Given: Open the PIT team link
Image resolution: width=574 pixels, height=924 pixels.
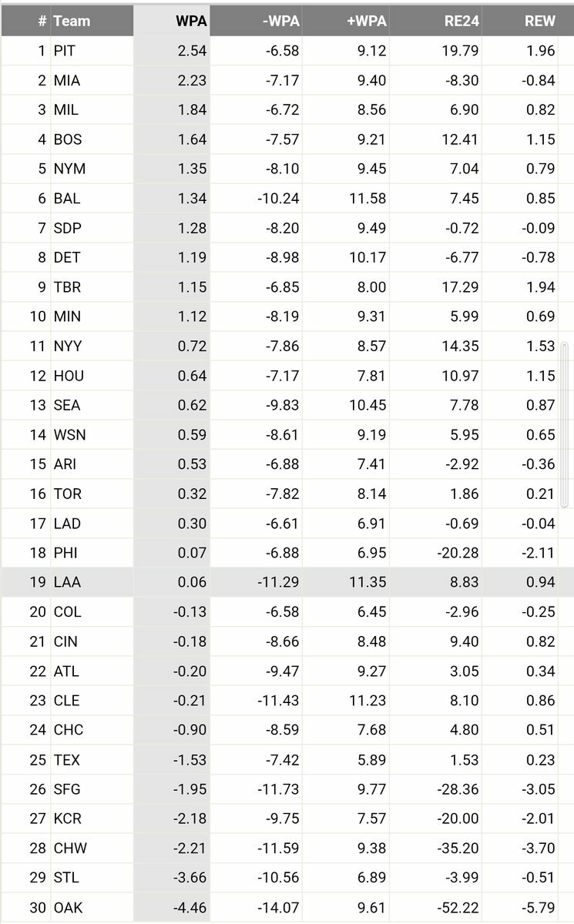Looking at the screenshot, I should pyautogui.click(x=65, y=51).
